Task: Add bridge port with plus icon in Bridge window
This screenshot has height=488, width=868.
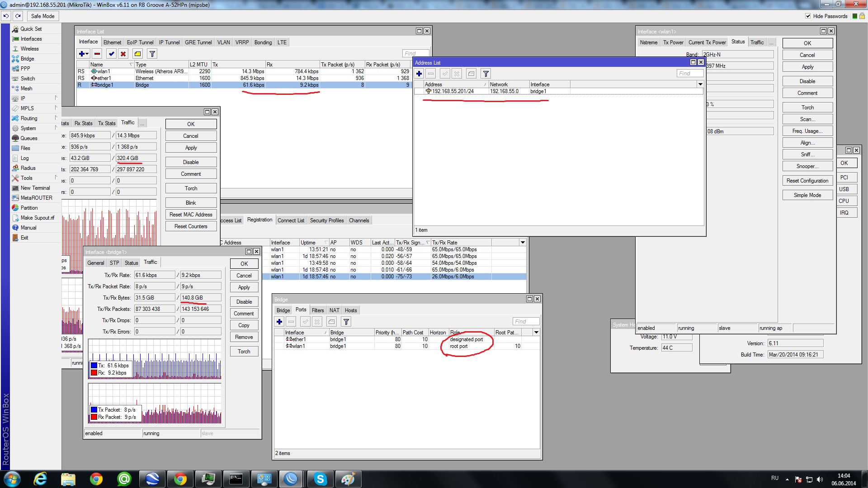Action: click(279, 322)
